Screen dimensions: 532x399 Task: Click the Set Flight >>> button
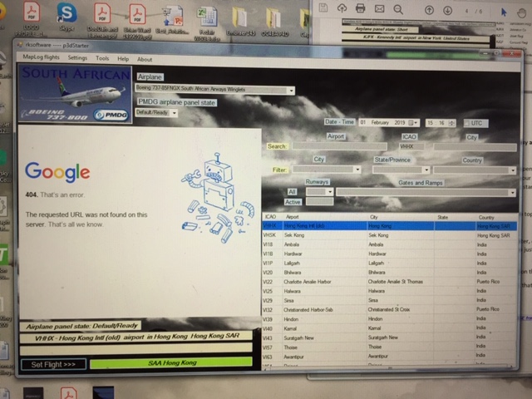click(53, 364)
